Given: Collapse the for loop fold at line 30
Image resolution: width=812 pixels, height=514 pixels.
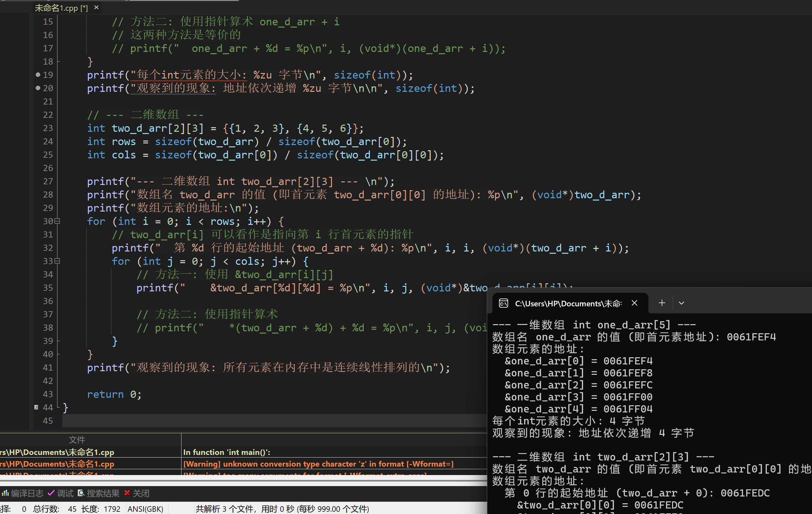Looking at the screenshot, I should tap(57, 221).
